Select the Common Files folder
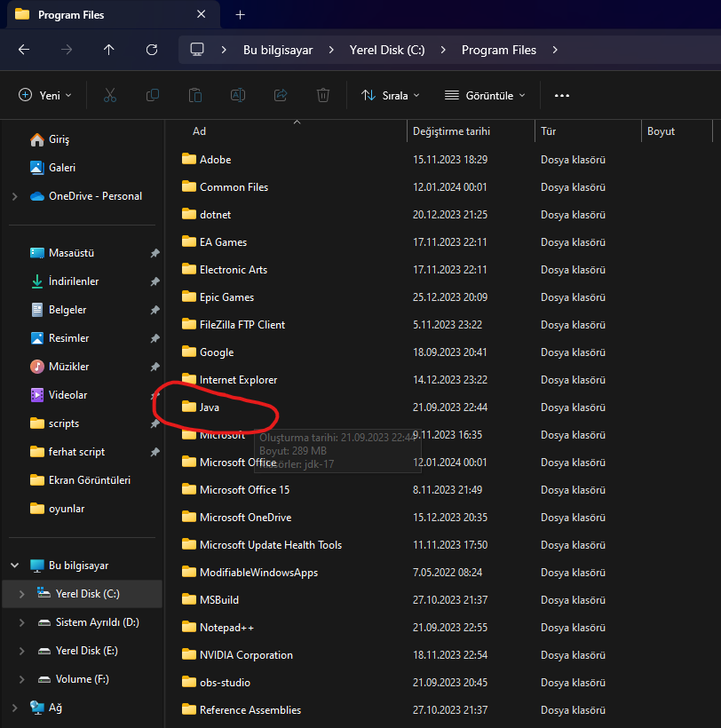 coord(225,187)
